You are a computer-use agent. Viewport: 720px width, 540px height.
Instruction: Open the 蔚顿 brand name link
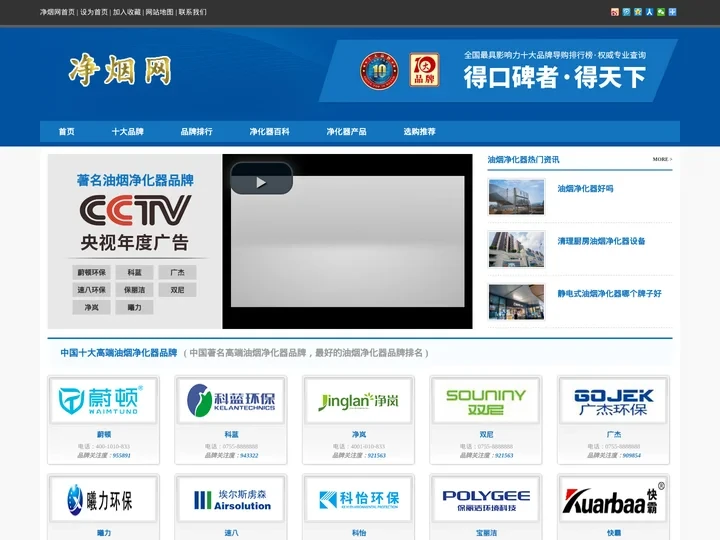(x=104, y=434)
